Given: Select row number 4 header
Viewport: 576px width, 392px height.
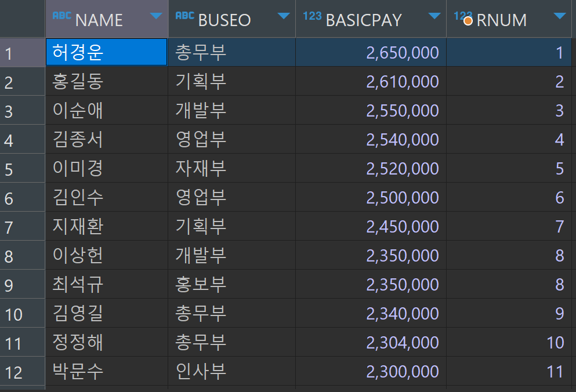Looking at the screenshot, I should [x=23, y=140].
